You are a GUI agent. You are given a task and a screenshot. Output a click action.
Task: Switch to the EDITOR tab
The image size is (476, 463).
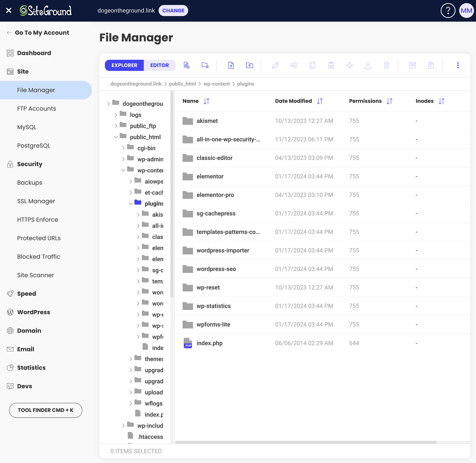[159, 65]
